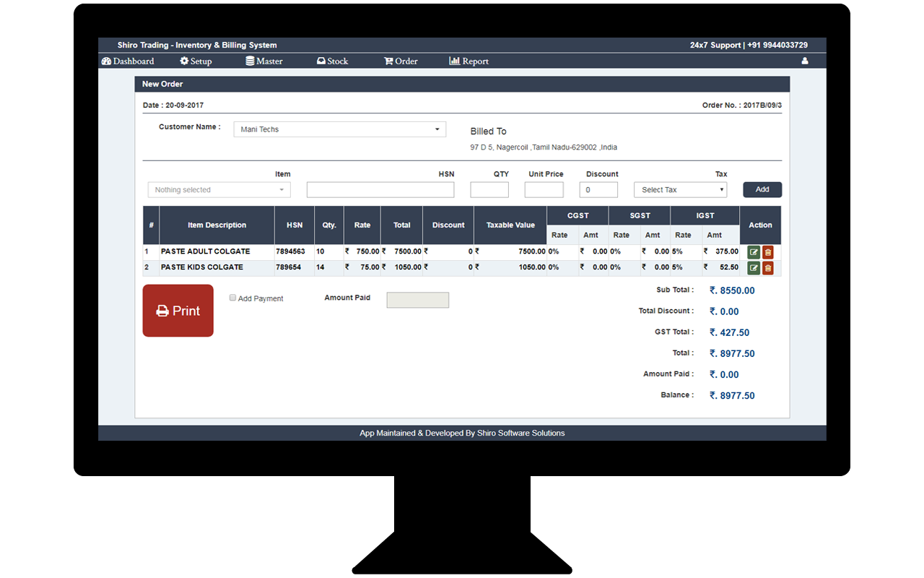Click the Add button
This screenshot has width=924, height=578.
pos(762,190)
